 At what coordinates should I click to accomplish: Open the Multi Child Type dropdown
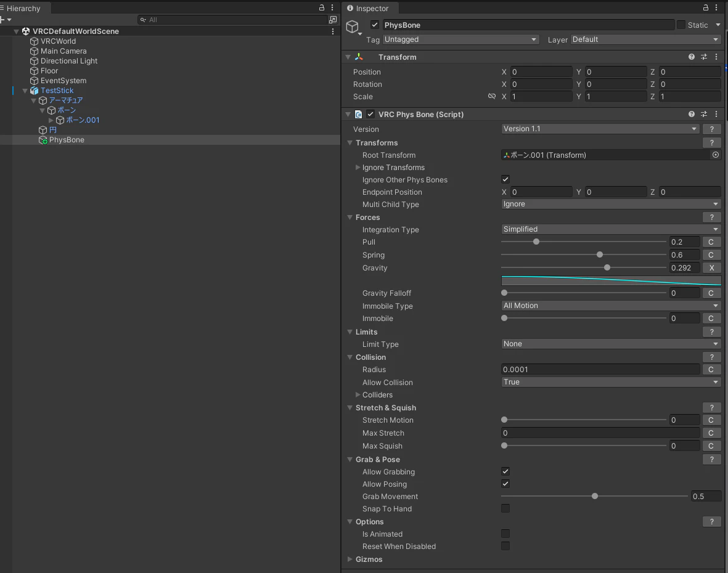pos(611,204)
